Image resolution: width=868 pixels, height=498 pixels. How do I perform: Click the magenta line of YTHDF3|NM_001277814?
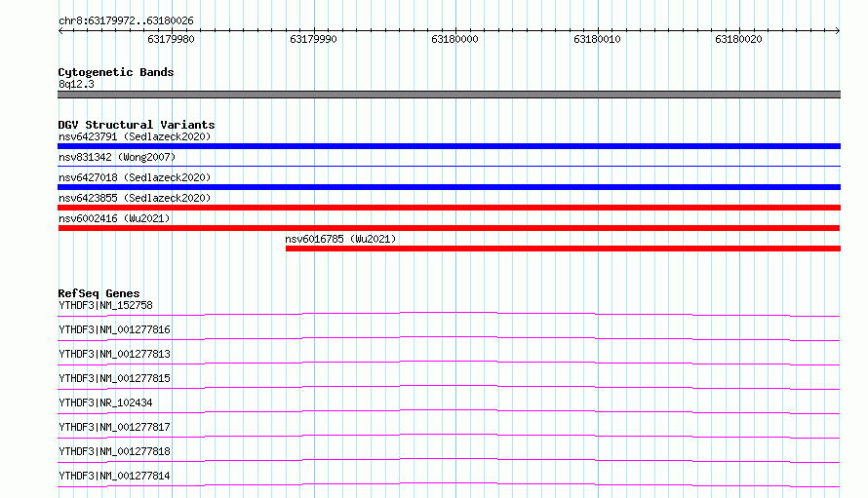pos(449,484)
